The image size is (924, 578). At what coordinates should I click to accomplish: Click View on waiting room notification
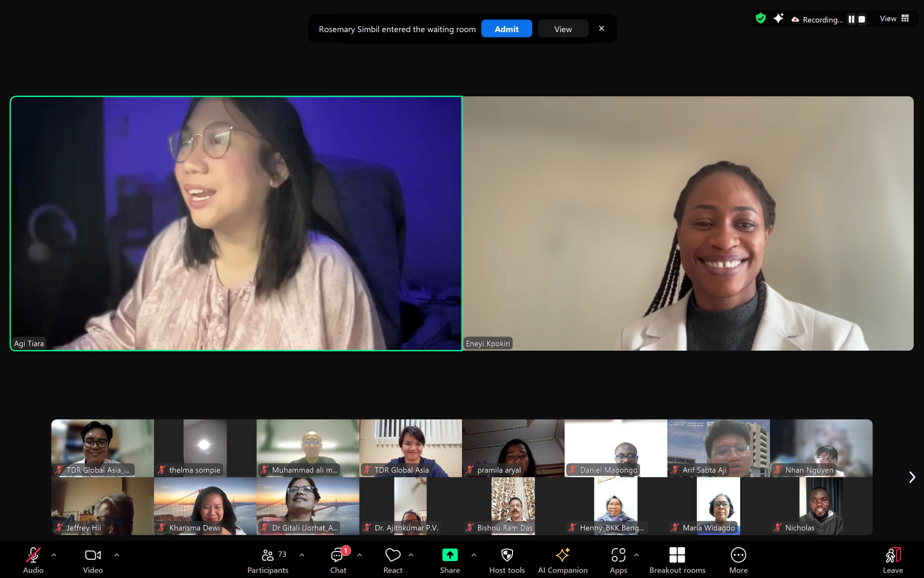(x=563, y=29)
